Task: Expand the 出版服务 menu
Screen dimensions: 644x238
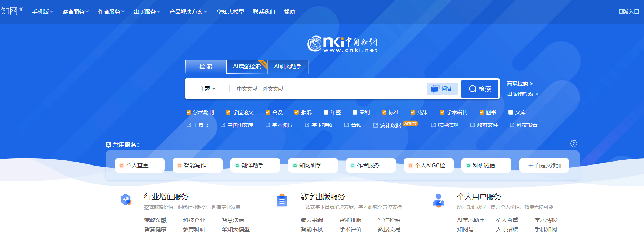Action: [147, 12]
